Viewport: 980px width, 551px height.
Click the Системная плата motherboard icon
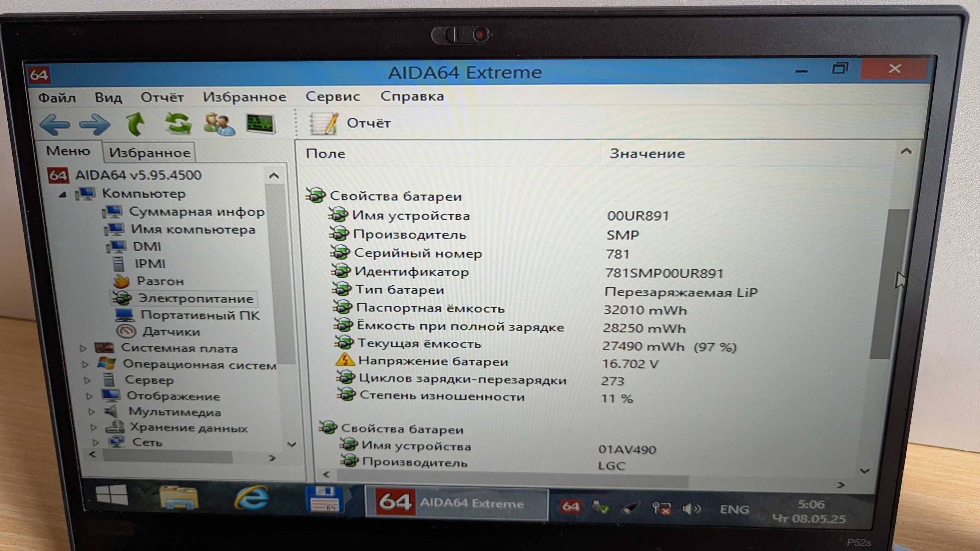tap(104, 348)
